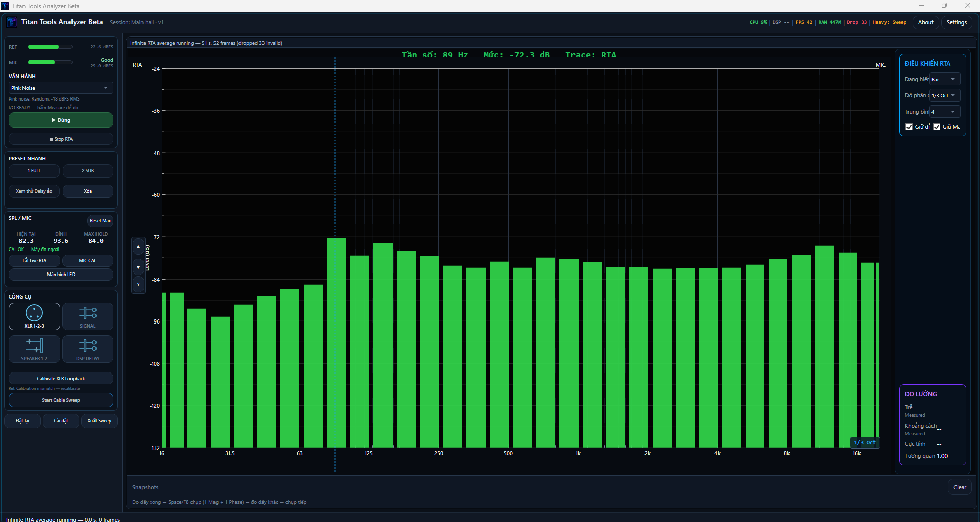Toggle the Dừng measure button

61,120
